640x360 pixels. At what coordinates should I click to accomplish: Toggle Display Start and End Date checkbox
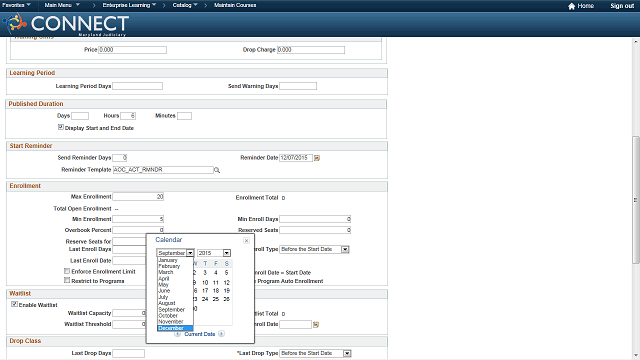pyautogui.click(x=61, y=127)
